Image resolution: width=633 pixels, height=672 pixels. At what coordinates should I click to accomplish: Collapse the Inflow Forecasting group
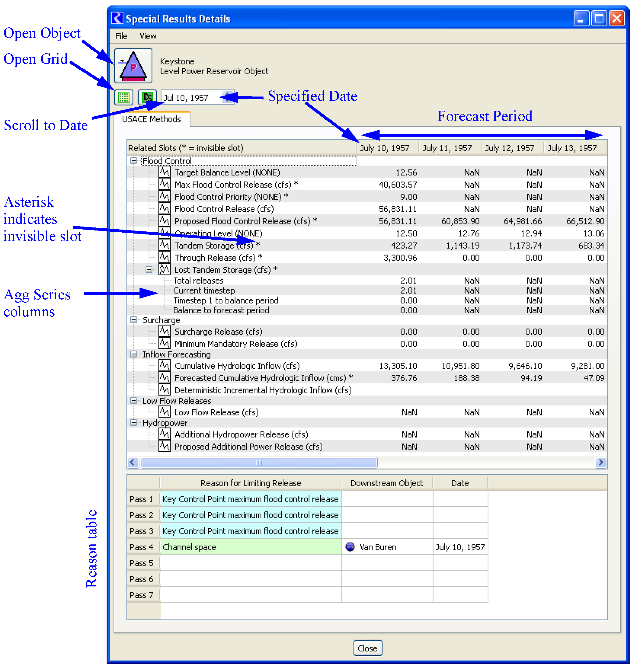(134, 354)
